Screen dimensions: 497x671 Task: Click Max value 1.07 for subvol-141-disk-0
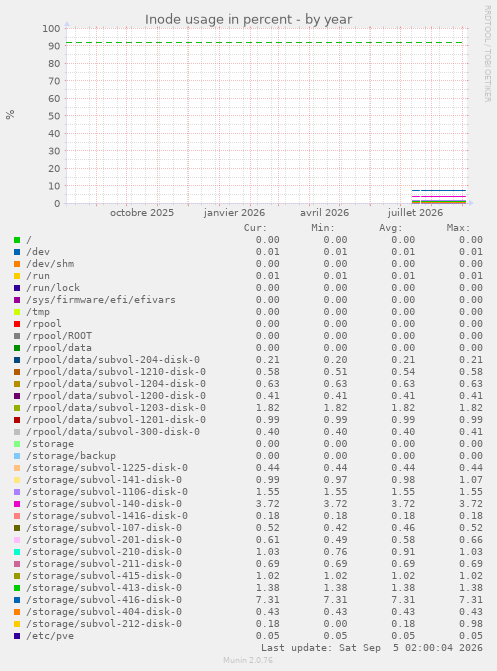(471, 480)
